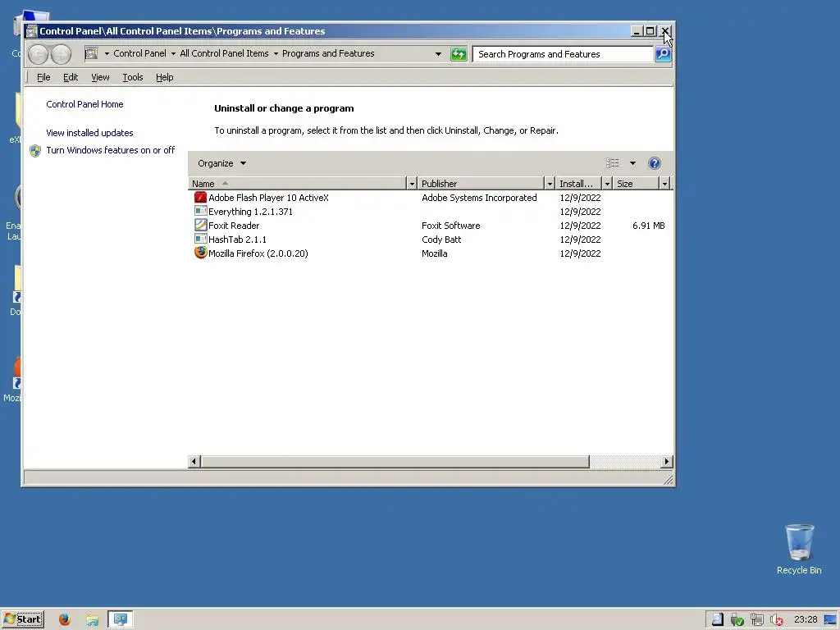Image resolution: width=840 pixels, height=630 pixels.
Task: Click the shield icon beside Windows features
Action: (x=35, y=151)
